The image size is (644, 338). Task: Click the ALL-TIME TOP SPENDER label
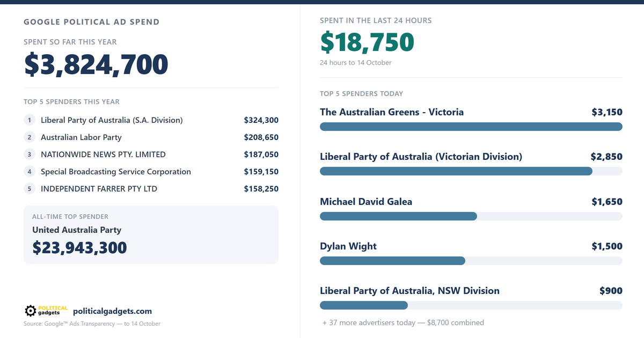70,217
